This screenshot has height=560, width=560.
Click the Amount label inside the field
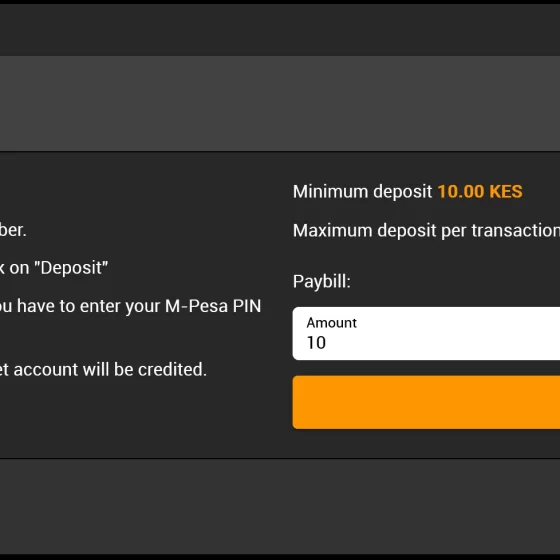tap(331, 323)
